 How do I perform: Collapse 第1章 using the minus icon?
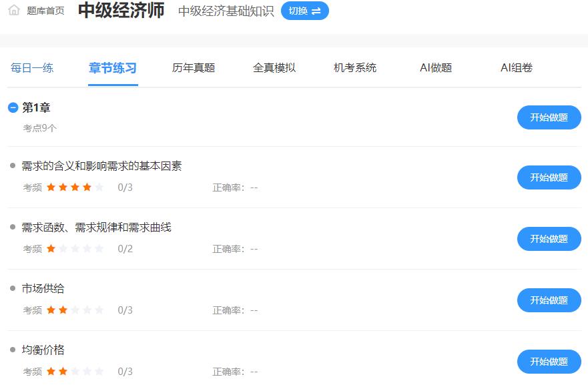click(13, 107)
